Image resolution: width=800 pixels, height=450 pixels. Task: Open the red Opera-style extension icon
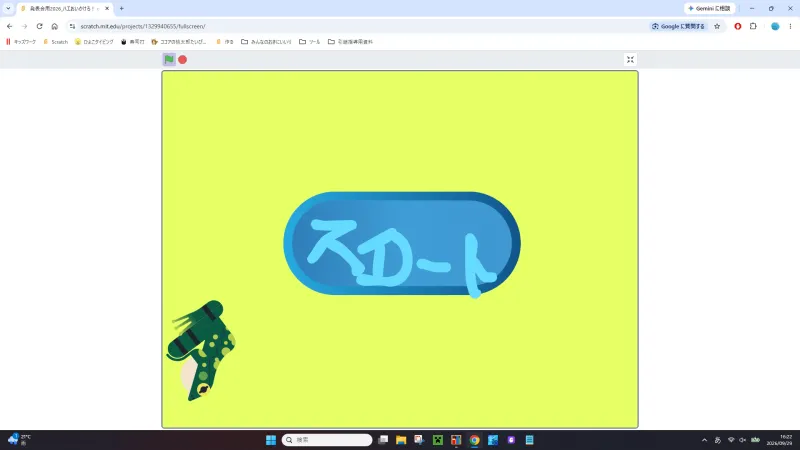pos(738,26)
